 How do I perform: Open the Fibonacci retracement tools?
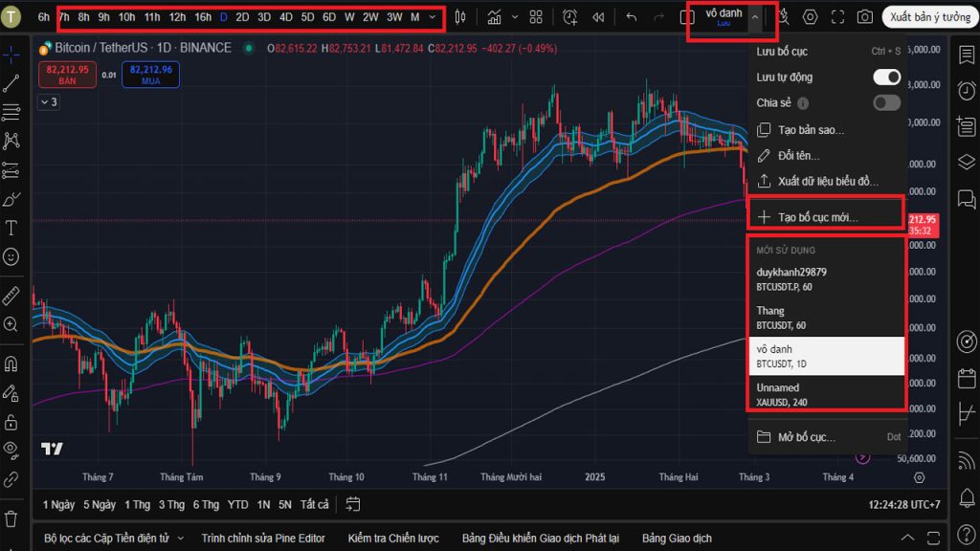pyautogui.click(x=11, y=113)
